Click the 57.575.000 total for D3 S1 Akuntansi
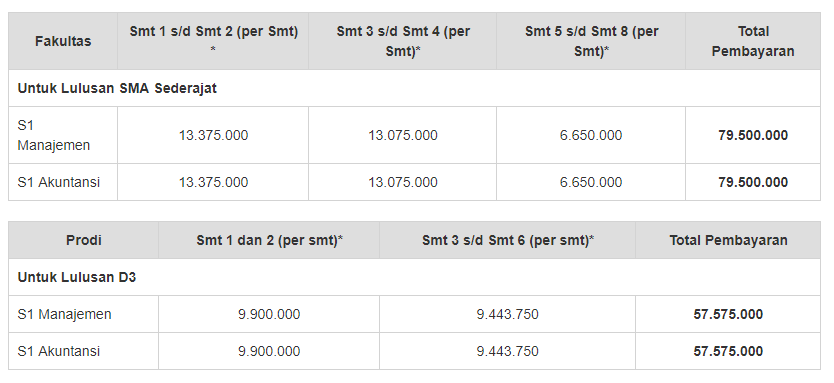This screenshot has height=383, width=834. click(728, 351)
